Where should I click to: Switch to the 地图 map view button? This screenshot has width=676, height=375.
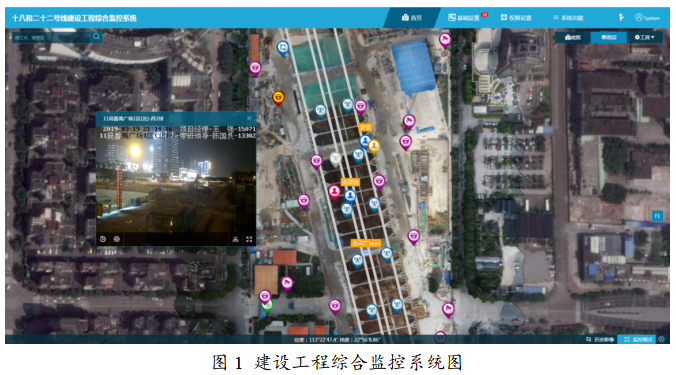click(573, 38)
